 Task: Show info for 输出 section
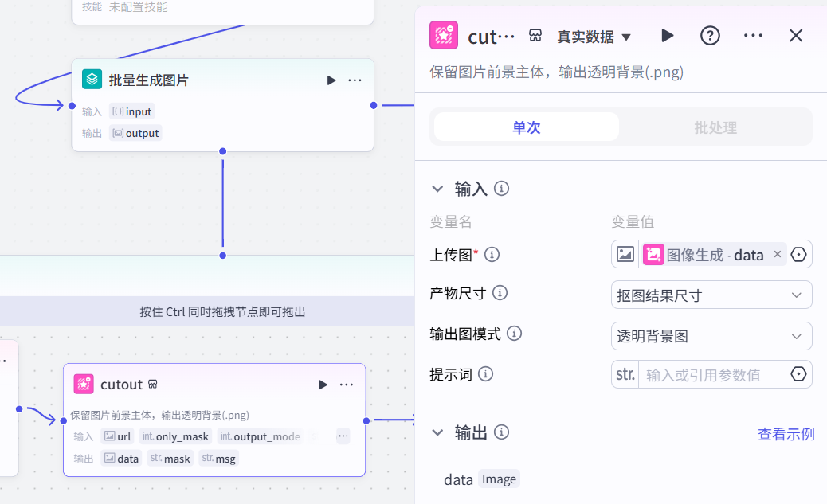[501, 432]
